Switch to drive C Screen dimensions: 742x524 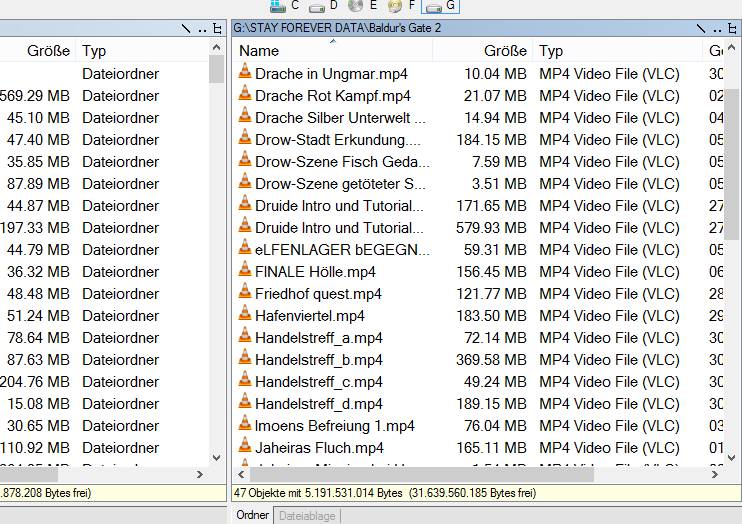click(x=284, y=6)
